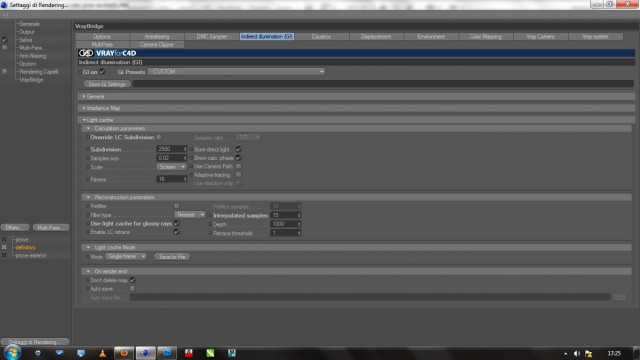
Task: Open the Environment tab
Action: 431,37
